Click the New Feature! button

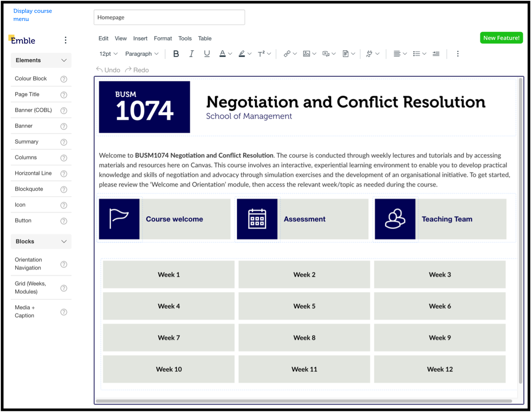click(x=501, y=38)
